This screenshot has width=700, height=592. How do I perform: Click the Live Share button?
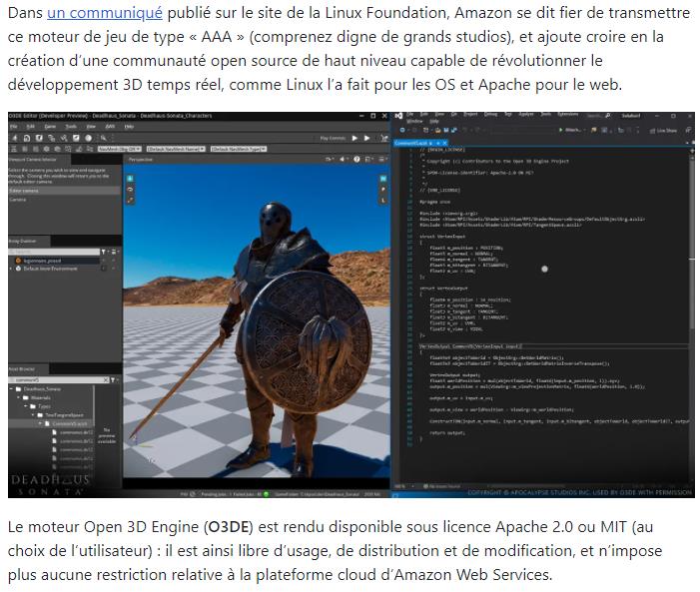click(663, 131)
